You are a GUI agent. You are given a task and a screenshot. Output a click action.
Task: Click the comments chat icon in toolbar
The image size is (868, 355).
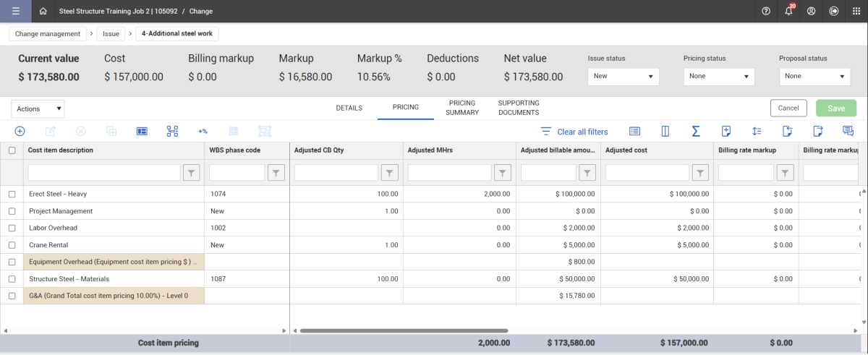[x=848, y=131]
